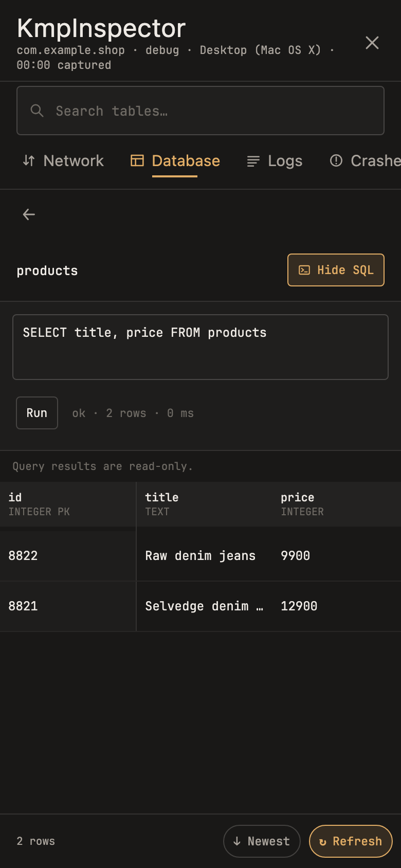Viewport: 401px width, 868px height.
Task: Focus the Search tables field
Action: pos(200,111)
